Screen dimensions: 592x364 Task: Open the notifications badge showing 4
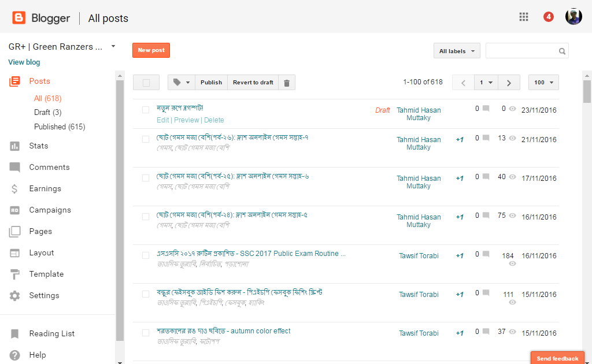548,17
